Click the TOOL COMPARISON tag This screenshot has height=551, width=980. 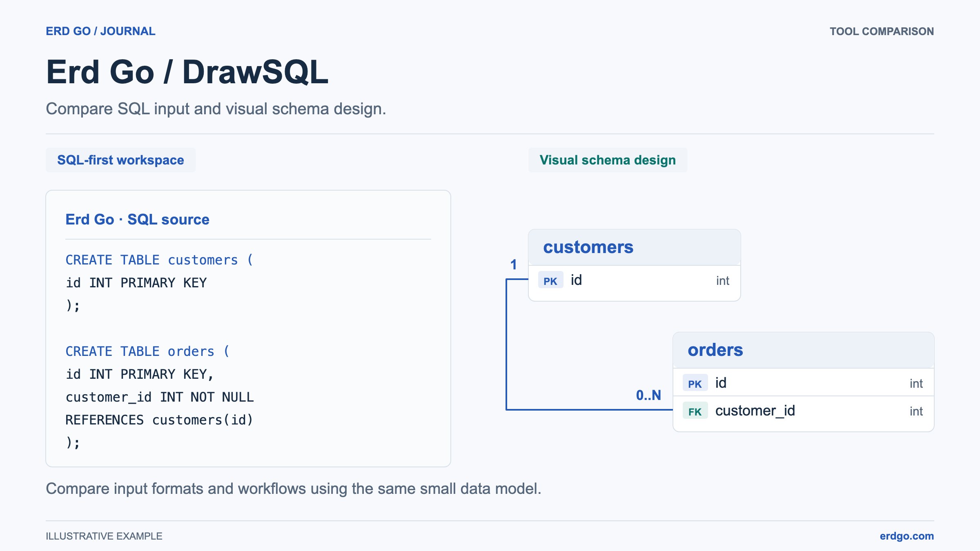click(x=882, y=31)
